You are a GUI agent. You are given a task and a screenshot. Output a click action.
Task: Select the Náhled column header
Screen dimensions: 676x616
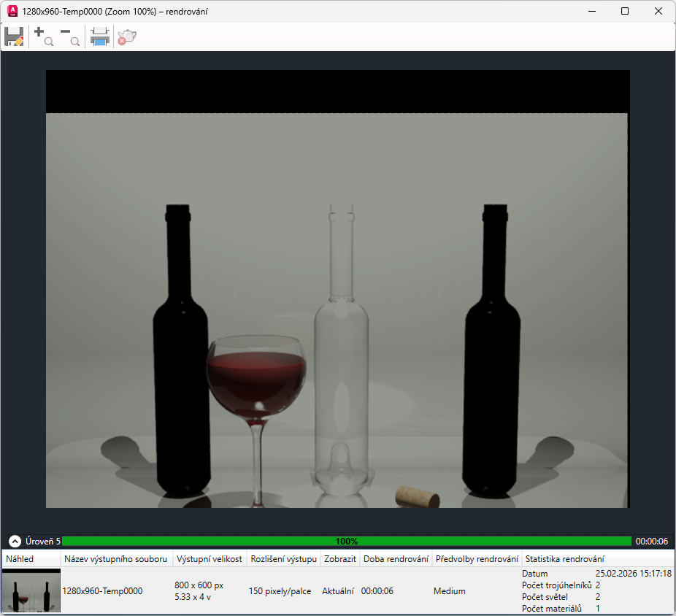(x=31, y=559)
